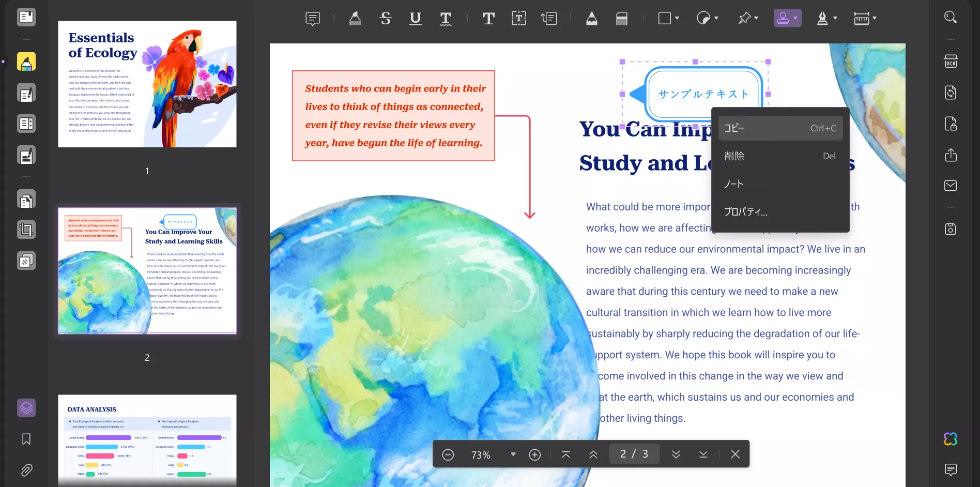Expand the sticker tool dropdown arrow
The height and width of the screenshot is (487, 980).
(x=716, y=18)
